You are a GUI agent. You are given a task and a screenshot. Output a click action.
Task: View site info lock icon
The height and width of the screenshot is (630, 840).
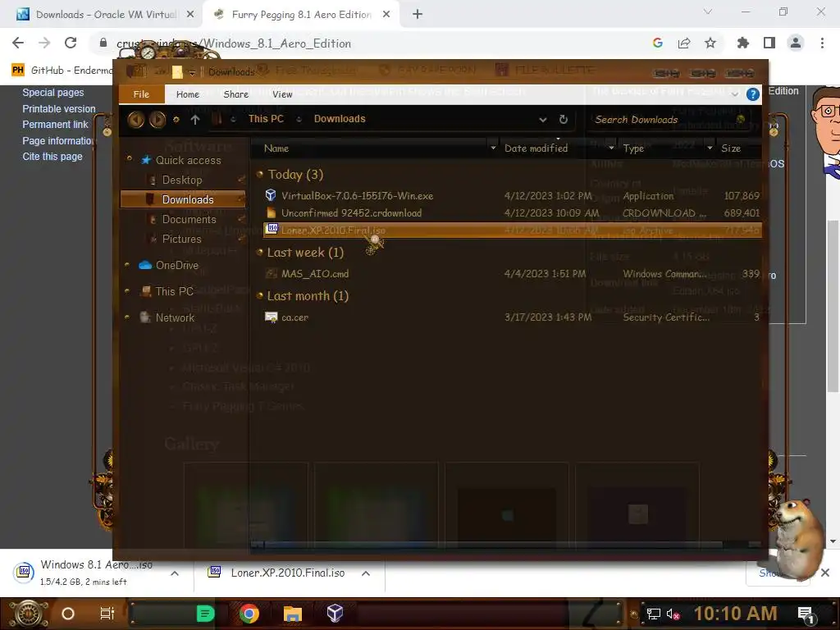[103, 43]
